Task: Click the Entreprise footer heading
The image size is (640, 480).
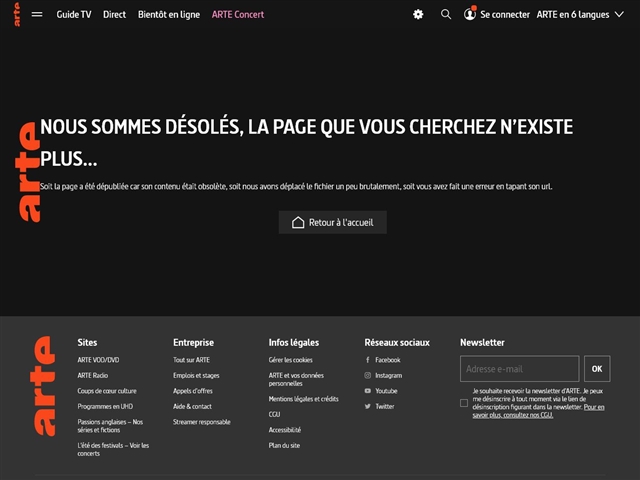Action: (193, 342)
